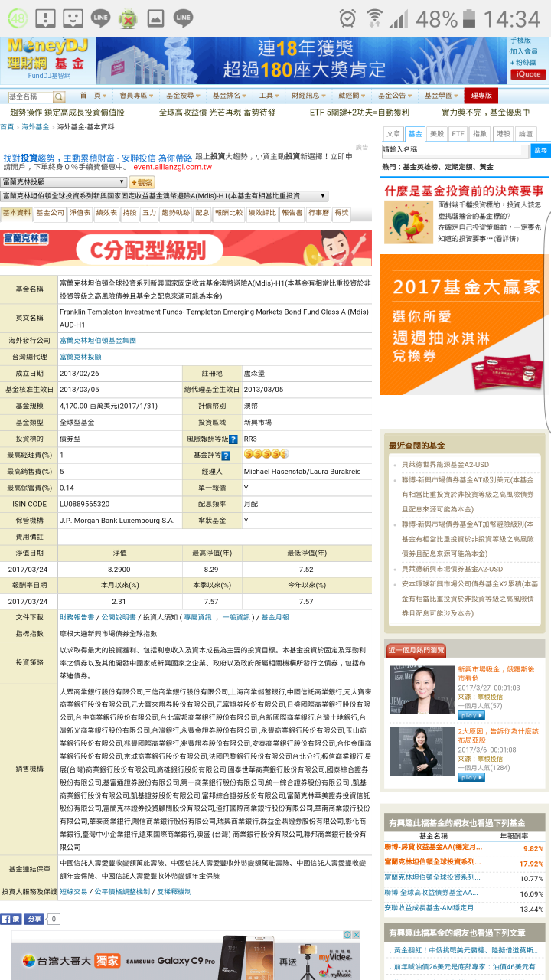Select the 港股 search tab

[x=503, y=133]
